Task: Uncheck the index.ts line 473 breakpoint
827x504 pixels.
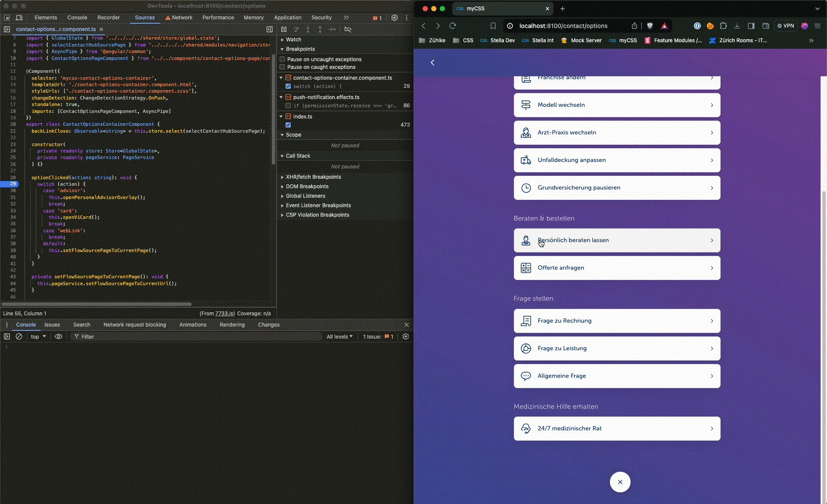Action: [289, 125]
